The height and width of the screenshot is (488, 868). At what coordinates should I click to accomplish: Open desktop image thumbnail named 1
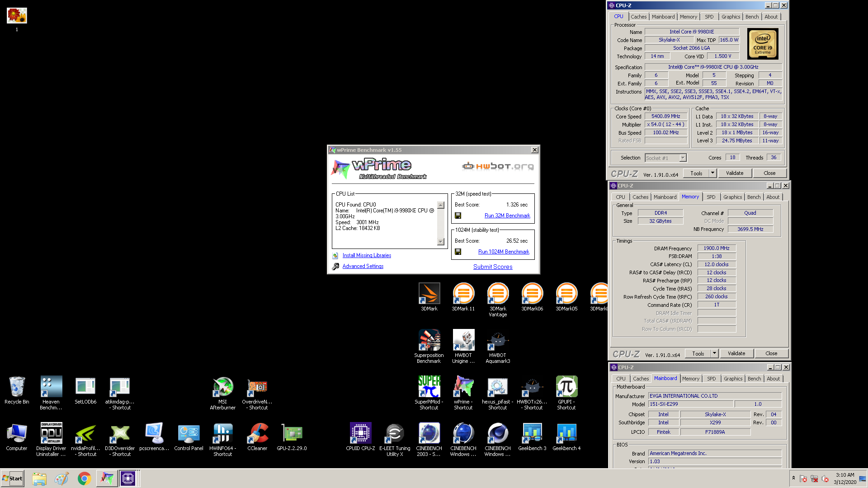17,19
